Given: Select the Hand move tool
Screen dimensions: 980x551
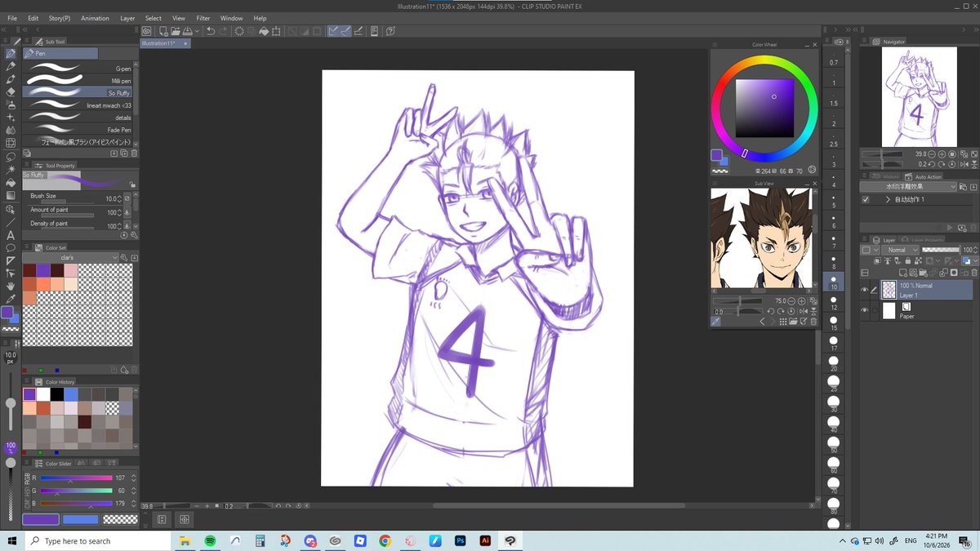Looking at the screenshot, I should pos(11,287).
